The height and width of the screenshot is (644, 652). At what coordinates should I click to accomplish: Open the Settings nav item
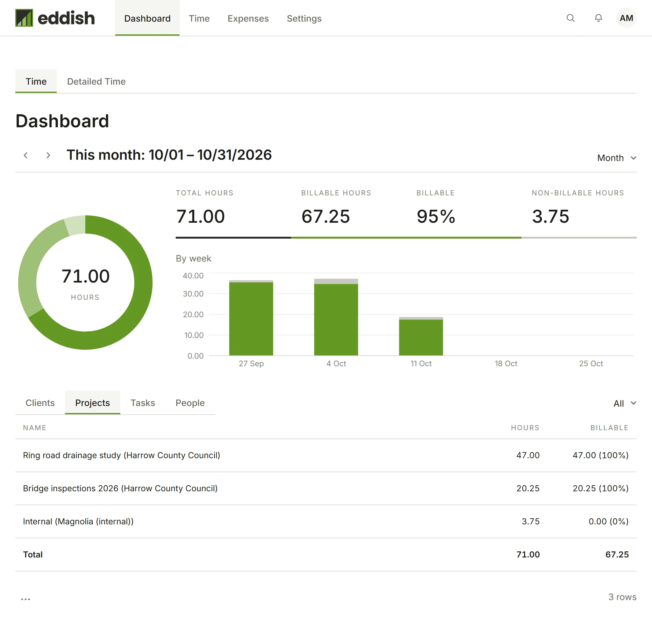304,18
